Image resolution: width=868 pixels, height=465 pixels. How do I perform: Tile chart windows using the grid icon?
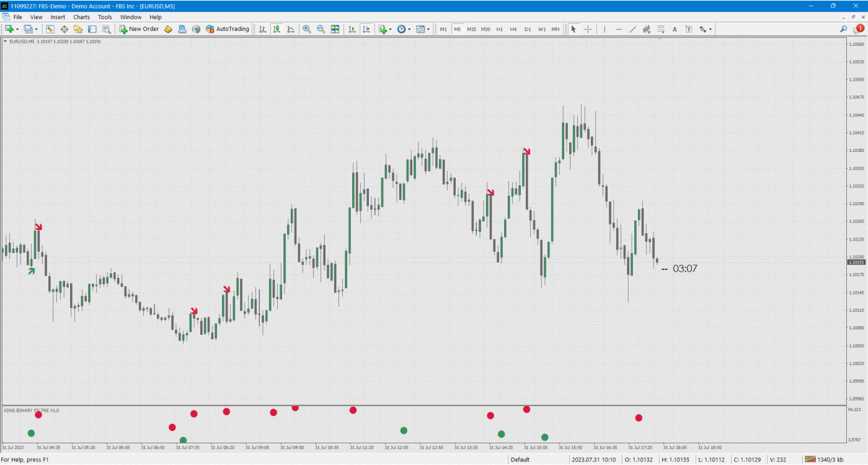point(335,29)
